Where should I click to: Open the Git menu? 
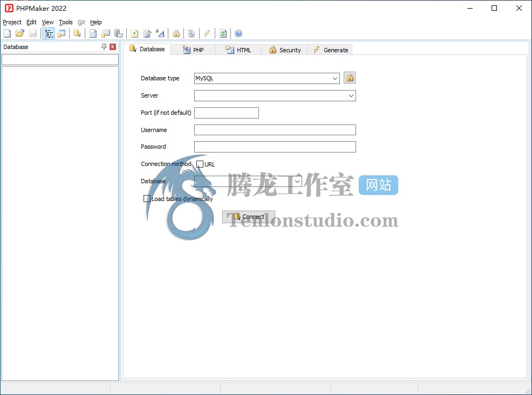coord(81,22)
